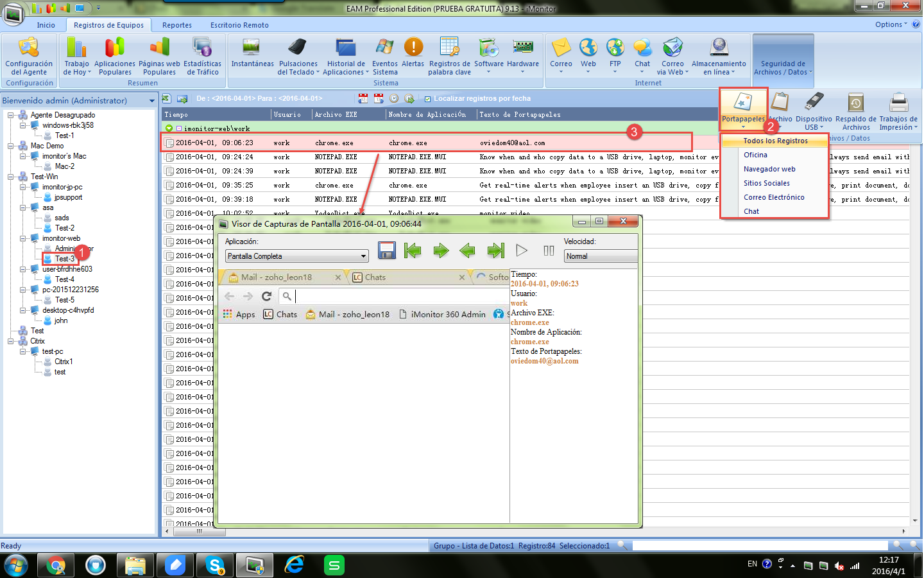924x578 pixels.
Task: Open Internet Explorer from the taskbar
Action: coord(295,565)
